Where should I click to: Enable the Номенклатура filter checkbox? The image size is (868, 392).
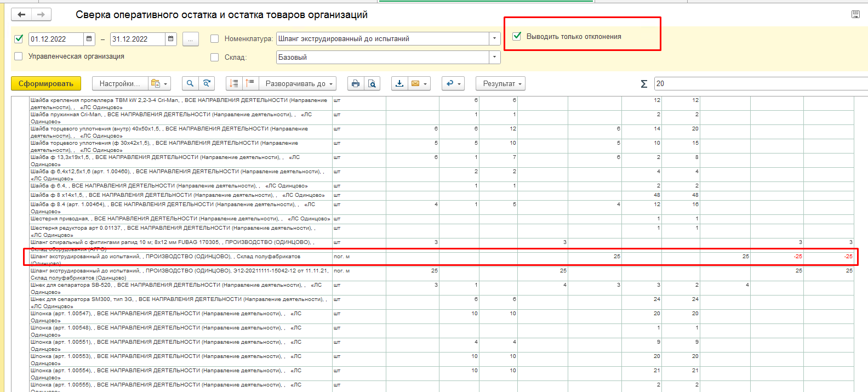point(215,38)
